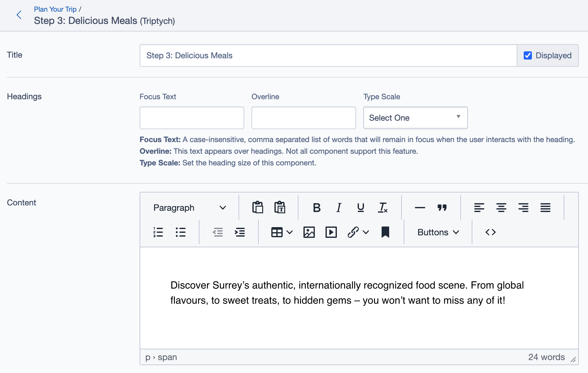
Task: Apply italic formatting in editor toolbar
Action: (339, 208)
